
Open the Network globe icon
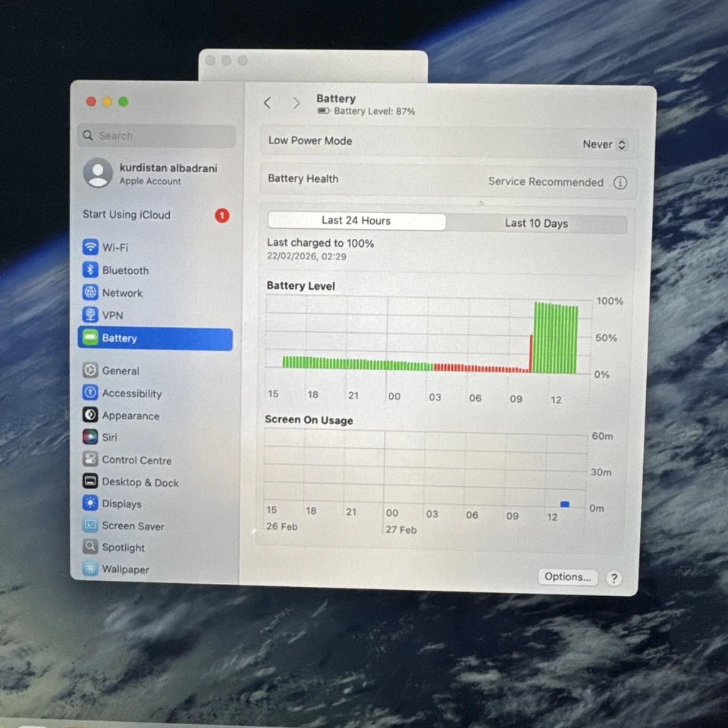[x=90, y=293]
